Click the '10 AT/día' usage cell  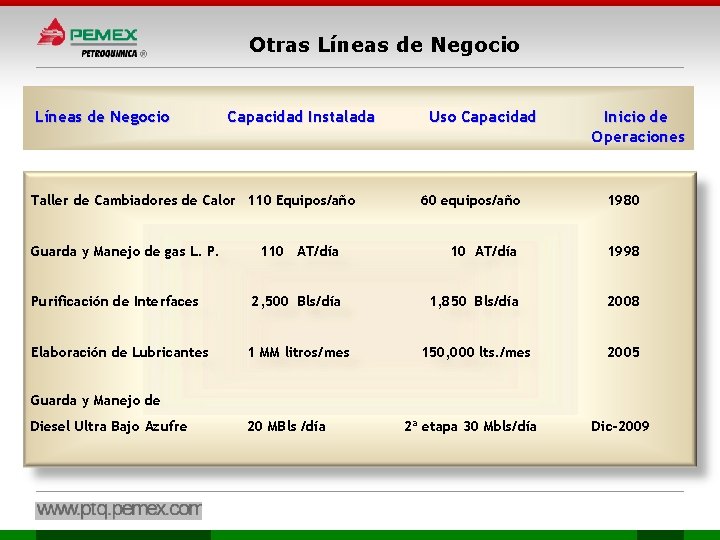click(484, 251)
